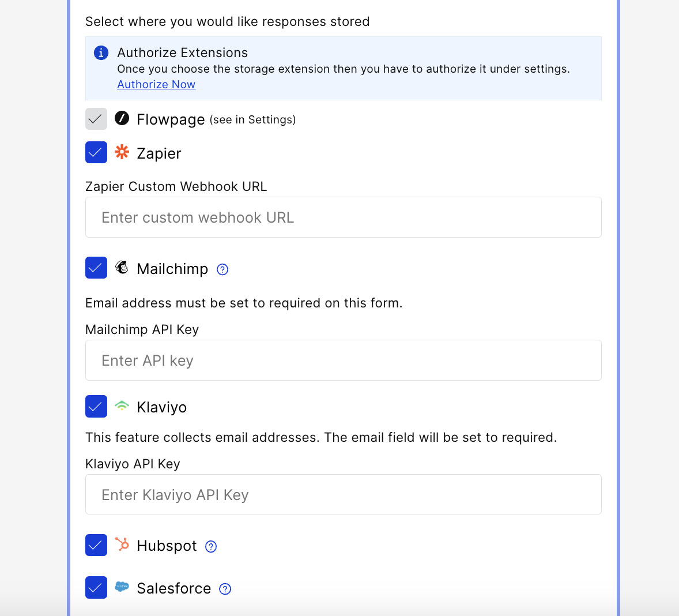Open the help icon next to Mailchimp
The height and width of the screenshot is (616, 679).
(x=222, y=269)
